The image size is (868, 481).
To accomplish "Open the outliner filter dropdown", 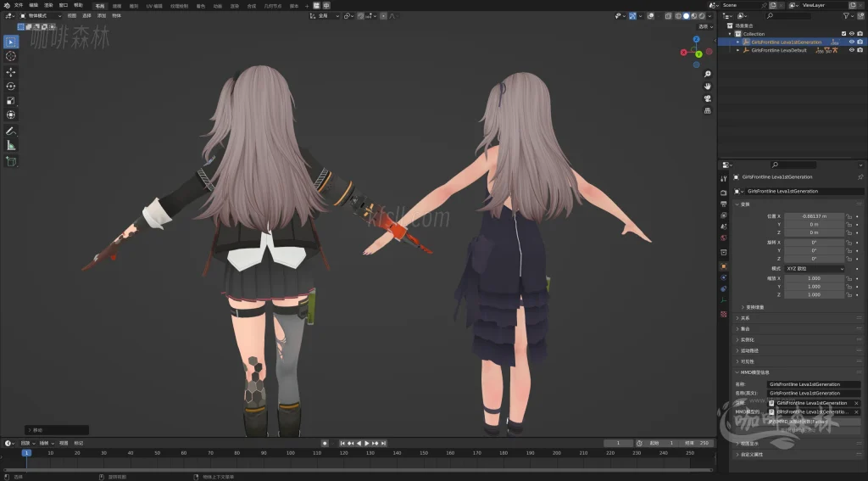I will [x=848, y=16].
